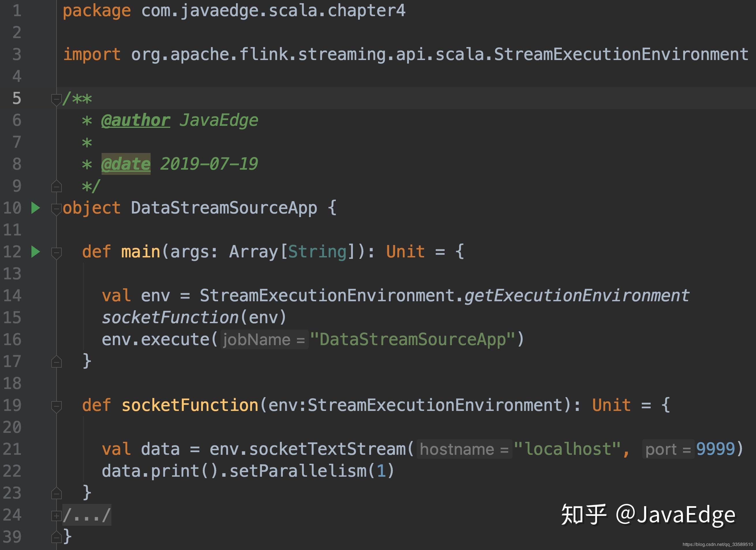Click the port parameter hint
This screenshot has height=550, width=756.
pyautogui.click(x=668, y=449)
